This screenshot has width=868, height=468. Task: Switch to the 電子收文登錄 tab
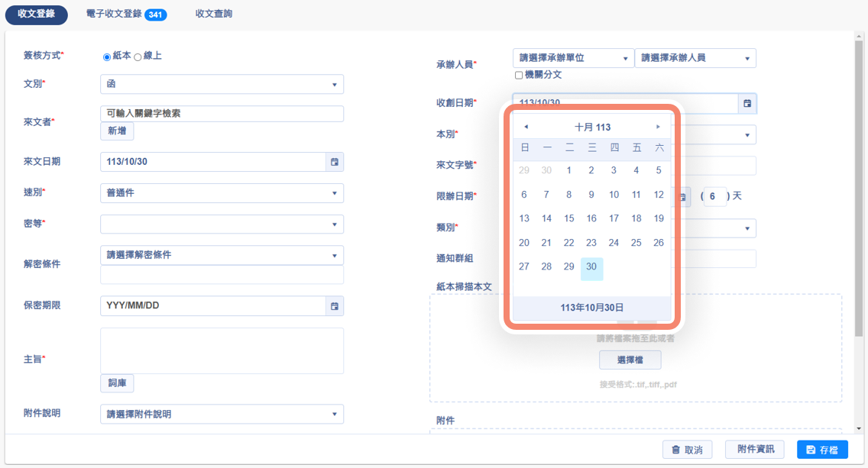pos(126,15)
